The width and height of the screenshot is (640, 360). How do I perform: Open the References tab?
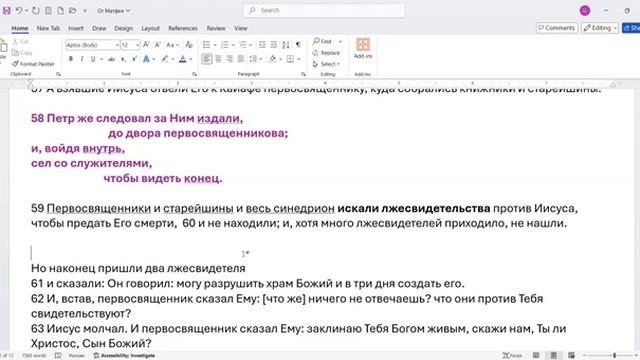tap(183, 28)
